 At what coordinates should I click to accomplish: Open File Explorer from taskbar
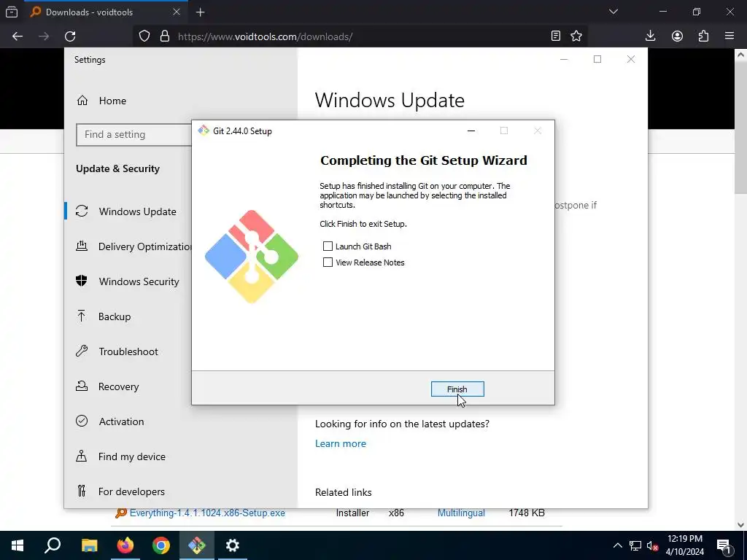89,545
